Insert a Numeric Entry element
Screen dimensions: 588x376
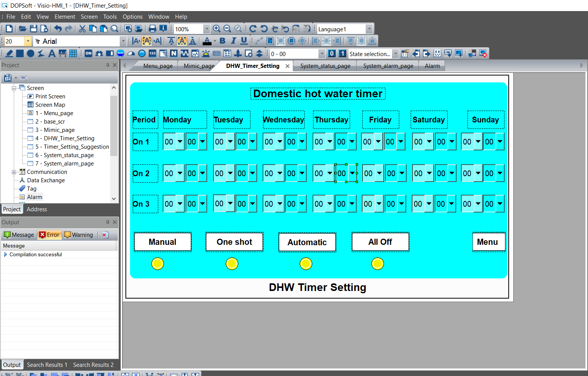pos(152,53)
